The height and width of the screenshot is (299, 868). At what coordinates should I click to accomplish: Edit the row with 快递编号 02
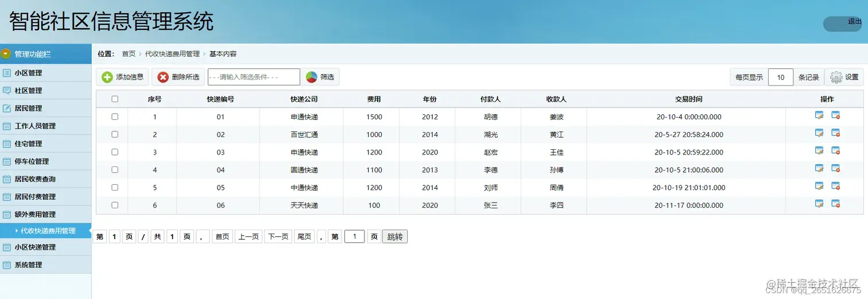click(x=819, y=133)
